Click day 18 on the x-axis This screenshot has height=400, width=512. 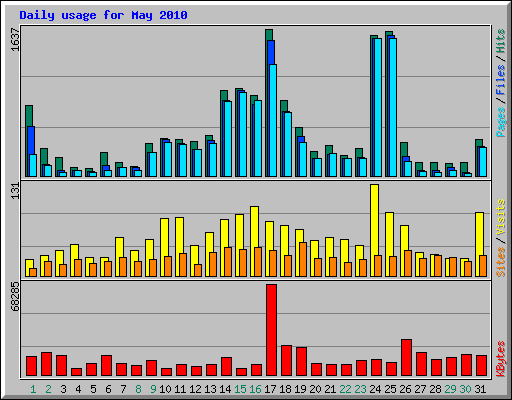tap(285, 389)
